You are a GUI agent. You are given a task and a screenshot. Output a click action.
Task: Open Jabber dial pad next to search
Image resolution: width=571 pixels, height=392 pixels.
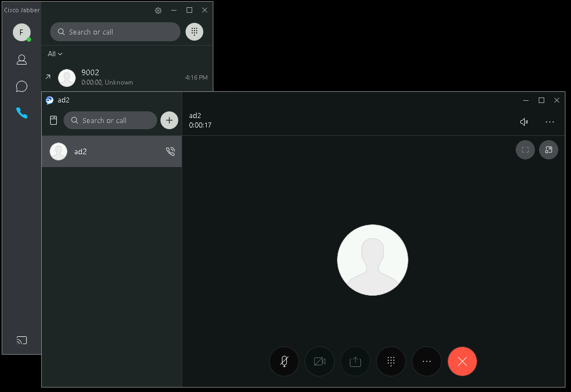pyautogui.click(x=194, y=32)
